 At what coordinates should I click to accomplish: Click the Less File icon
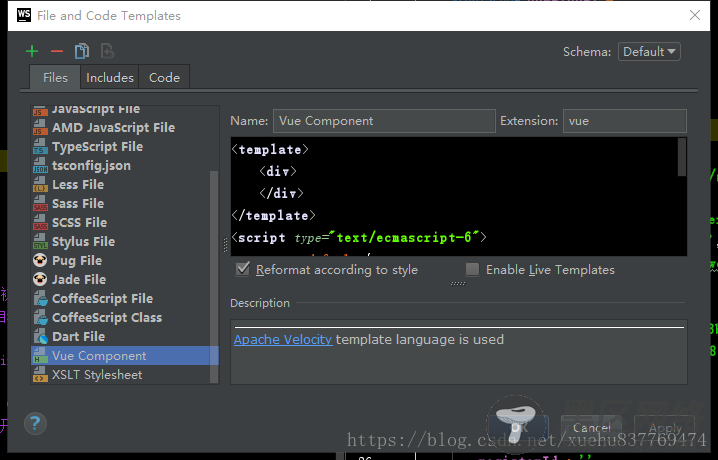coord(40,184)
